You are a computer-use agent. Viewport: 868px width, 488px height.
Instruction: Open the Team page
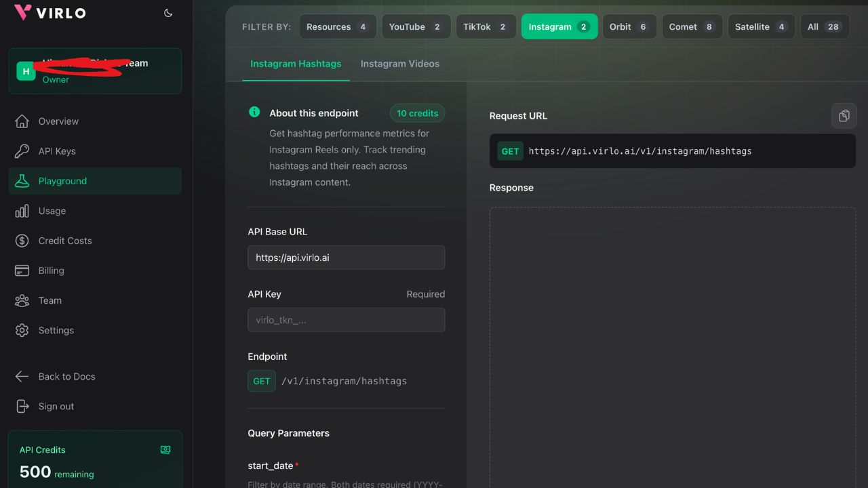tap(95, 300)
